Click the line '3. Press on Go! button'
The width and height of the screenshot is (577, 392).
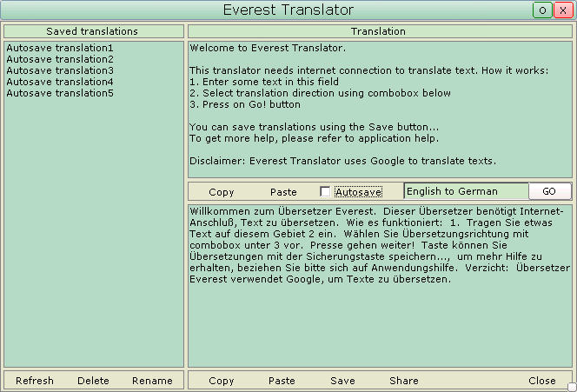tap(245, 104)
